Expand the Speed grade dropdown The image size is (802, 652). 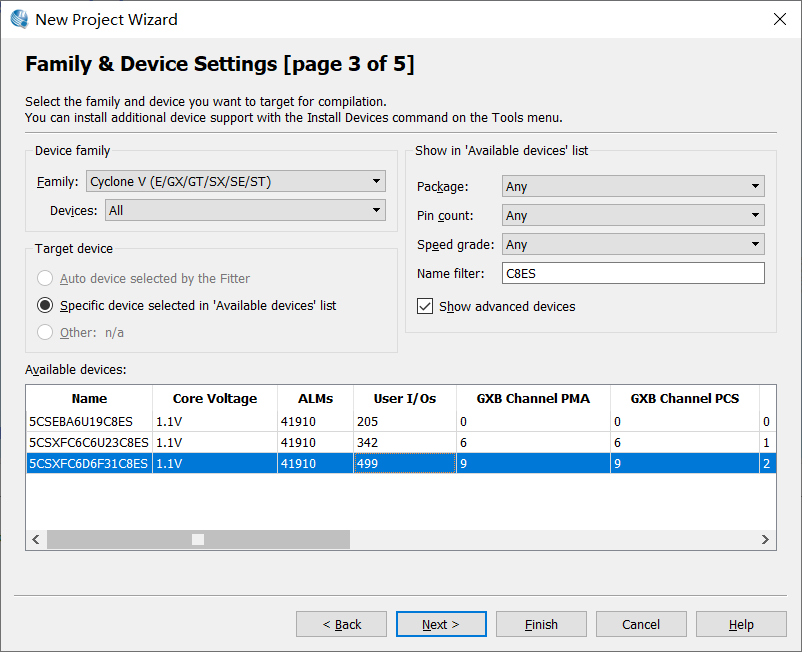click(x=633, y=244)
